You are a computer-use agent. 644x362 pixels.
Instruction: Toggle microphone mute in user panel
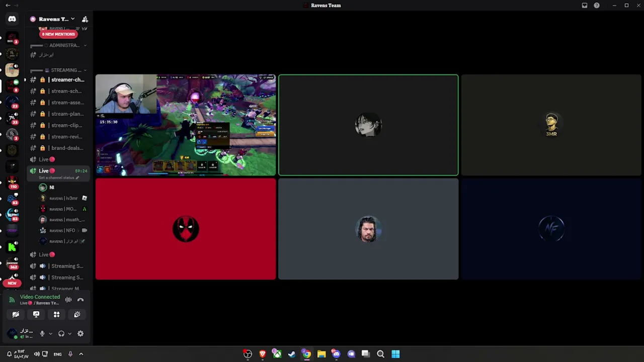(x=42, y=333)
